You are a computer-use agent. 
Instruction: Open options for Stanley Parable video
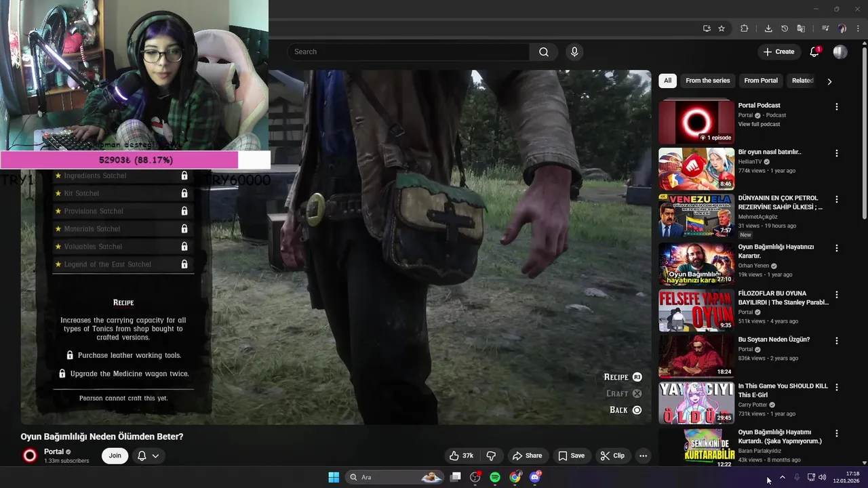(x=837, y=295)
